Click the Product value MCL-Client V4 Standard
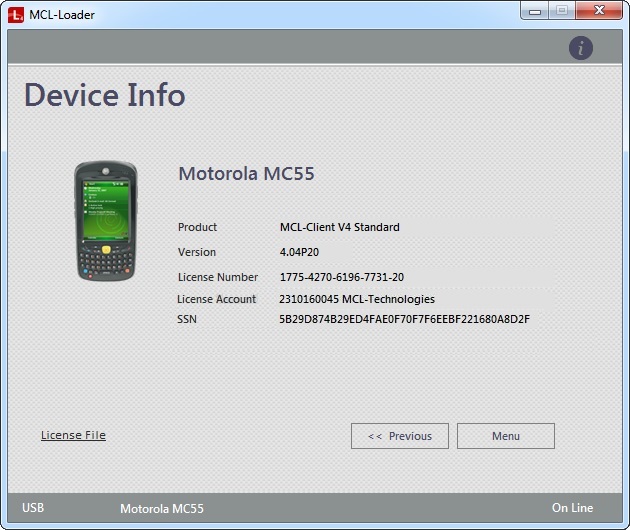Image resolution: width=630 pixels, height=530 pixels. 340,227
